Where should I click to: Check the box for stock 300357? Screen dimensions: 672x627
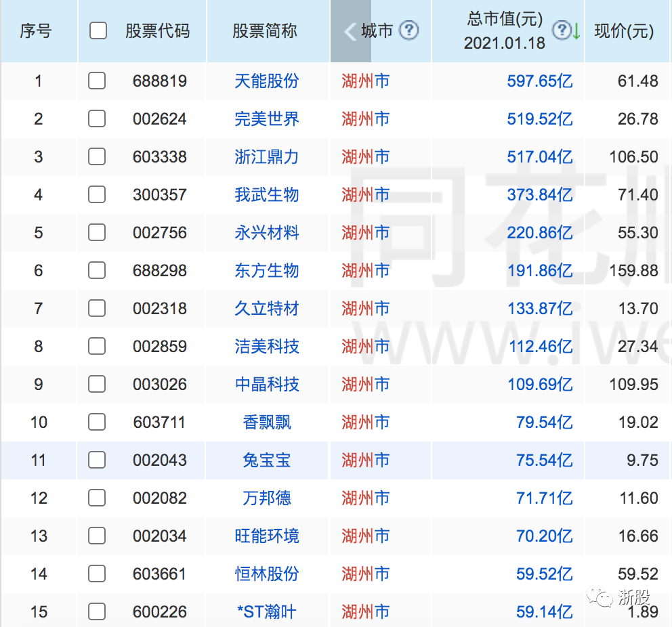click(97, 194)
